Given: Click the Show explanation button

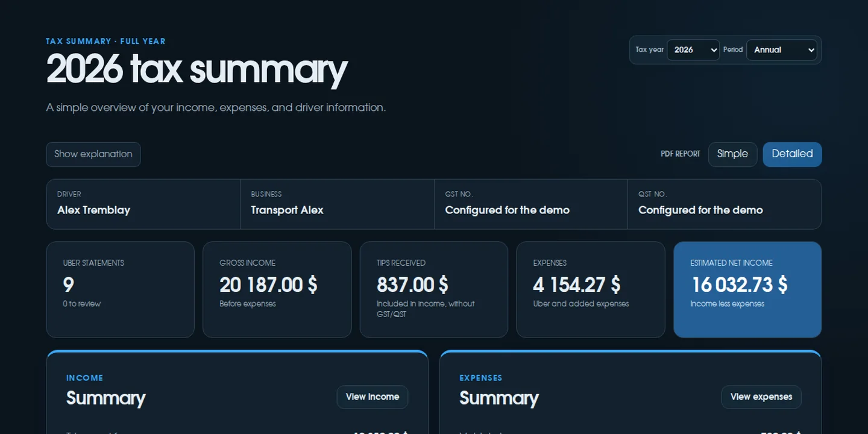Looking at the screenshot, I should point(93,154).
